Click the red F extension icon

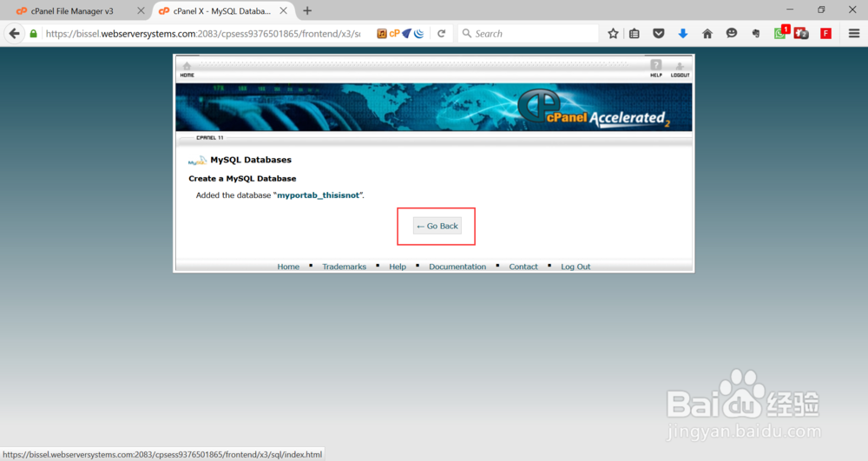tap(826, 34)
